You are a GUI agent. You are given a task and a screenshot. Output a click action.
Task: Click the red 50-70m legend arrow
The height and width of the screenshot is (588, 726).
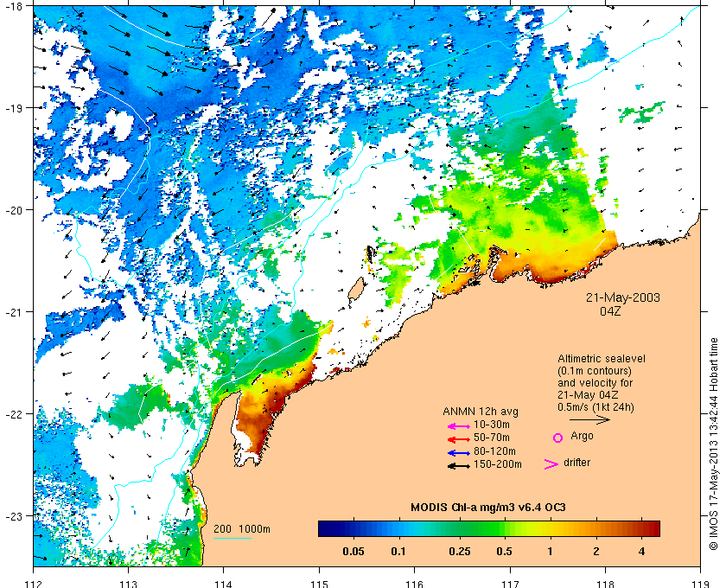pos(459,439)
